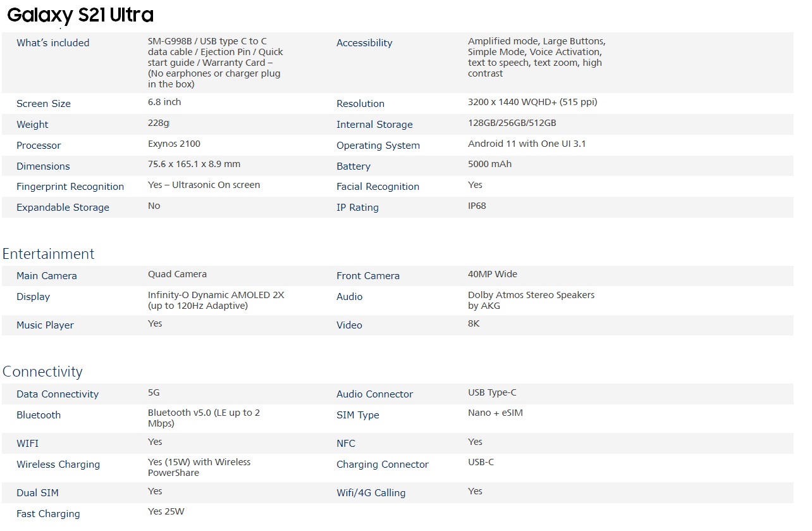
Task: Click the 40MP Wide front camera value
Action: [x=493, y=274]
